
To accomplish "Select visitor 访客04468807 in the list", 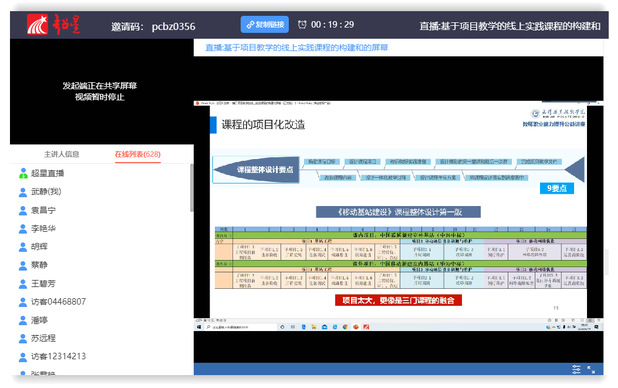I will [x=59, y=302].
